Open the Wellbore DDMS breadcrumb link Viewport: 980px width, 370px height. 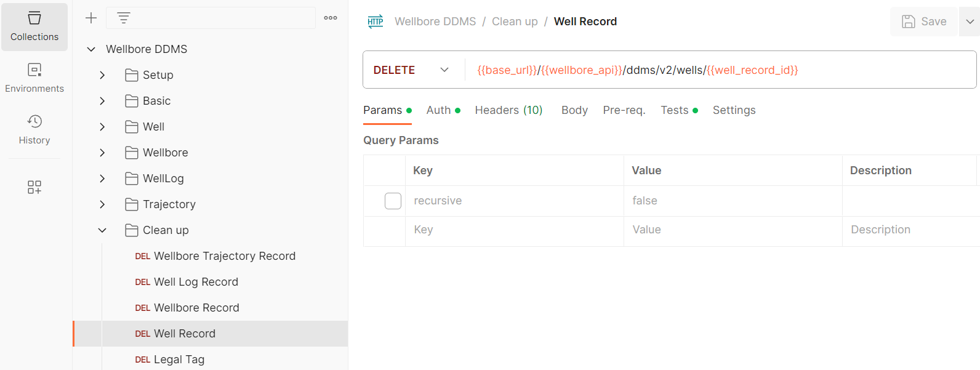point(435,20)
